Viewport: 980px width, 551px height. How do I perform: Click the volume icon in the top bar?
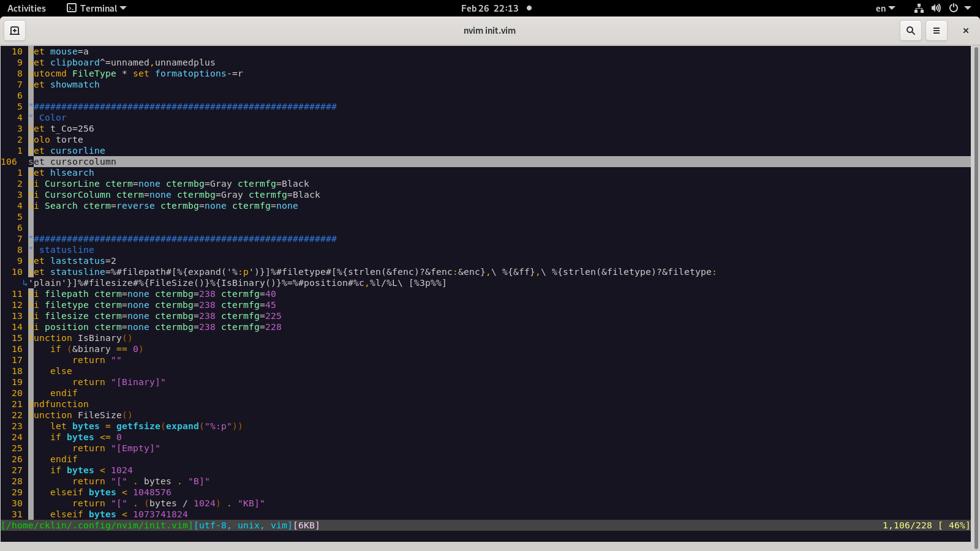click(x=936, y=8)
